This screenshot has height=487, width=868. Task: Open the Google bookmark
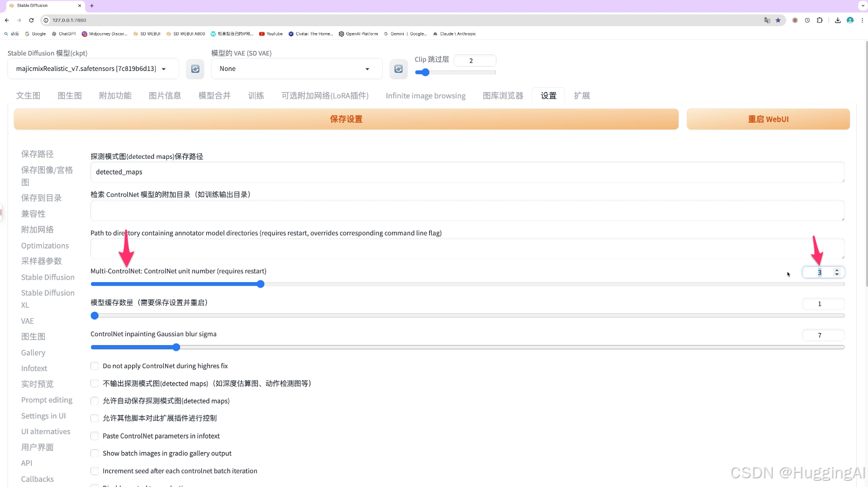pyautogui.click(x=36, y=34)
